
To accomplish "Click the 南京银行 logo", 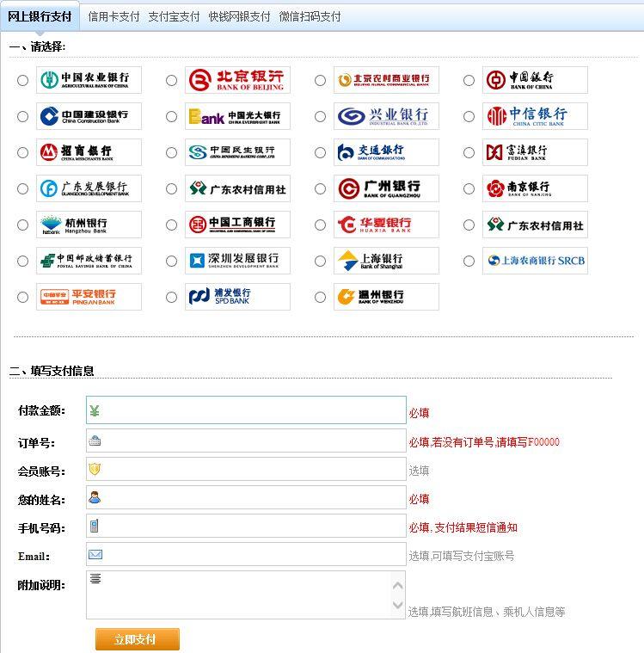I will pyautogui.click(x=535, y=188).
